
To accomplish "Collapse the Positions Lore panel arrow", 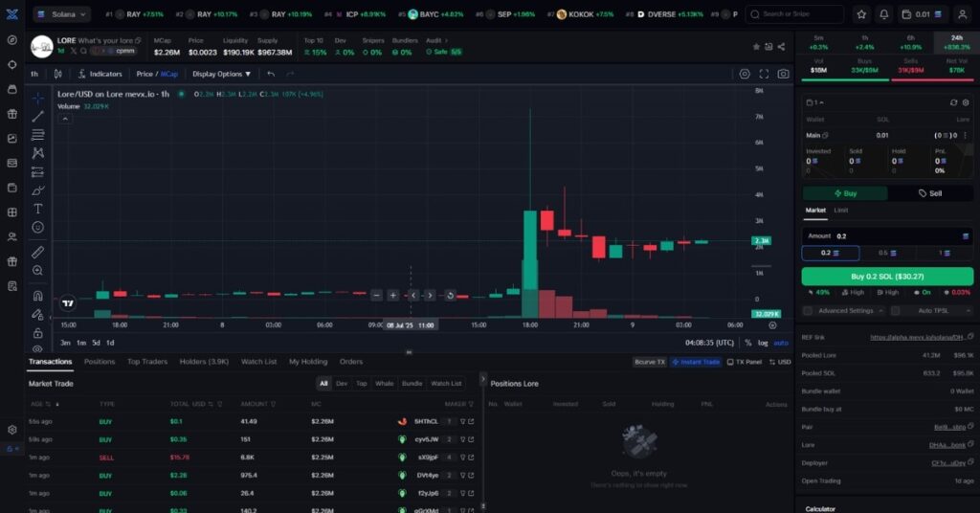I will [482, 379].
